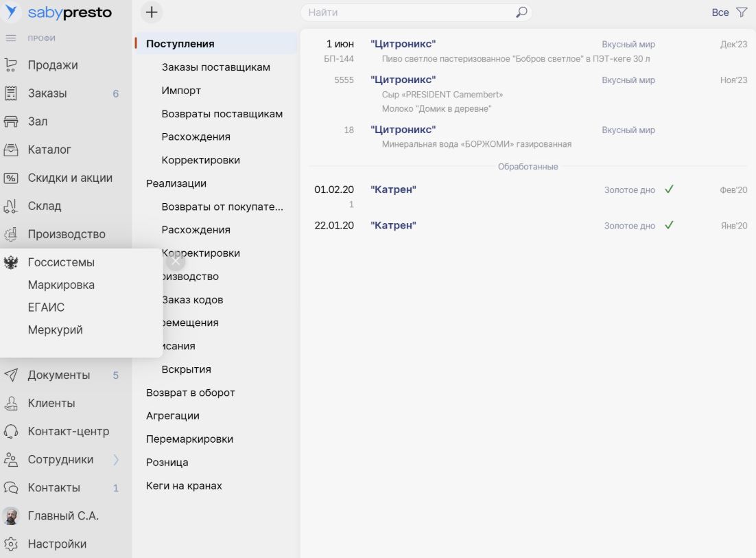Click the Клиенты person icon
The image size is (756, 558).
click(10, 403)
